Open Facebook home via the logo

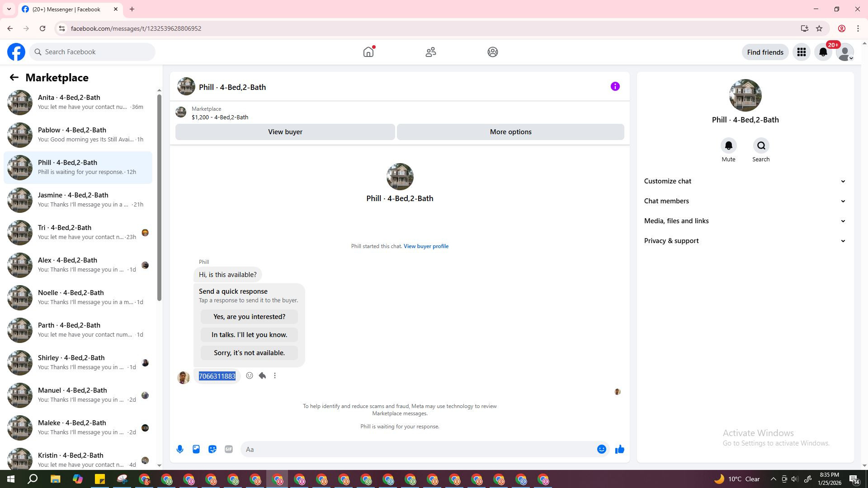[16, 52]
